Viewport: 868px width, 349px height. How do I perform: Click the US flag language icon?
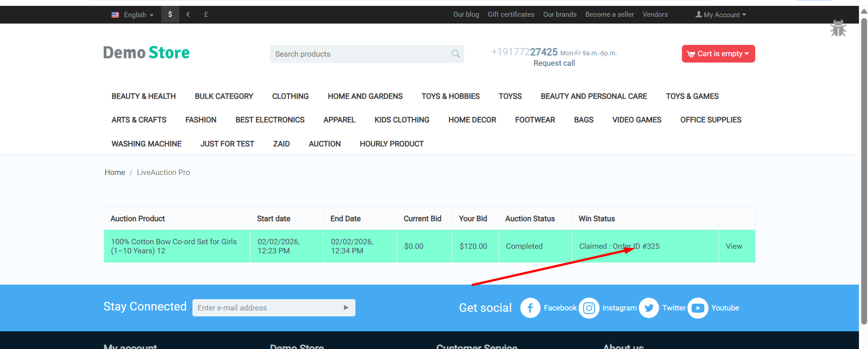(x=115, y=15)
